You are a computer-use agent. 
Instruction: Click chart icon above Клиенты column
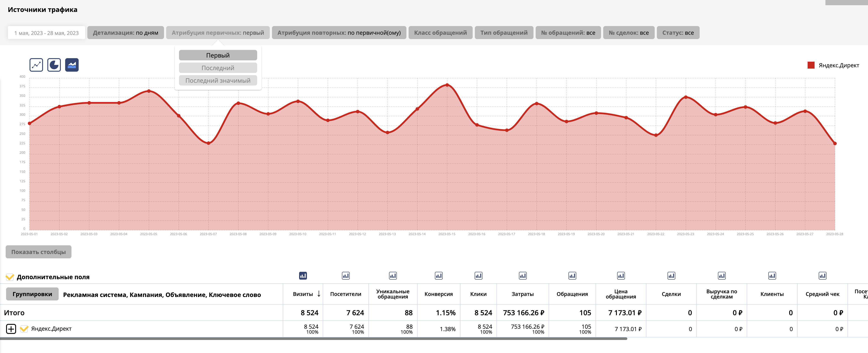tap(772, 276)
